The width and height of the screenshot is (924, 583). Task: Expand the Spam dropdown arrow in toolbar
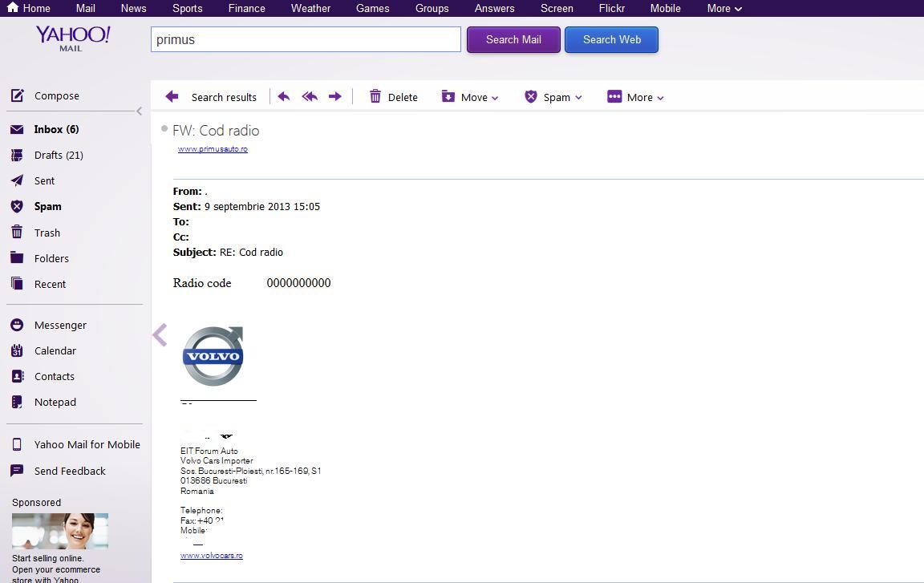click(x=578, y=99)
